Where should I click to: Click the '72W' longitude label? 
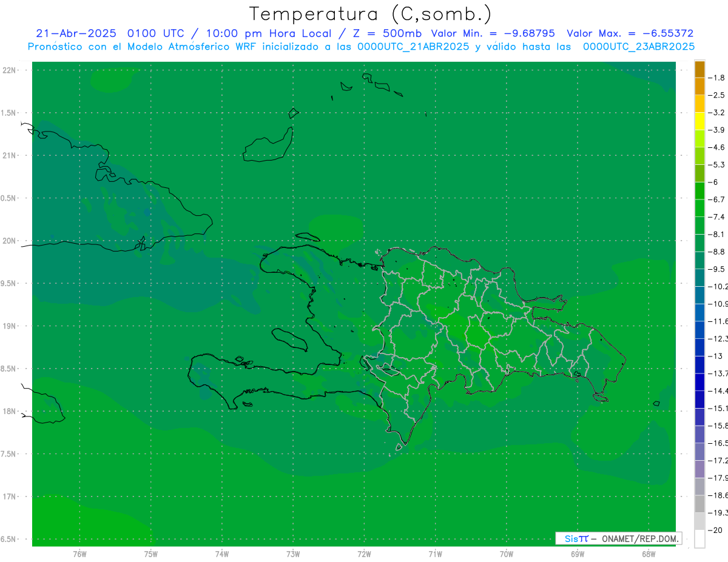pos(364,554)
